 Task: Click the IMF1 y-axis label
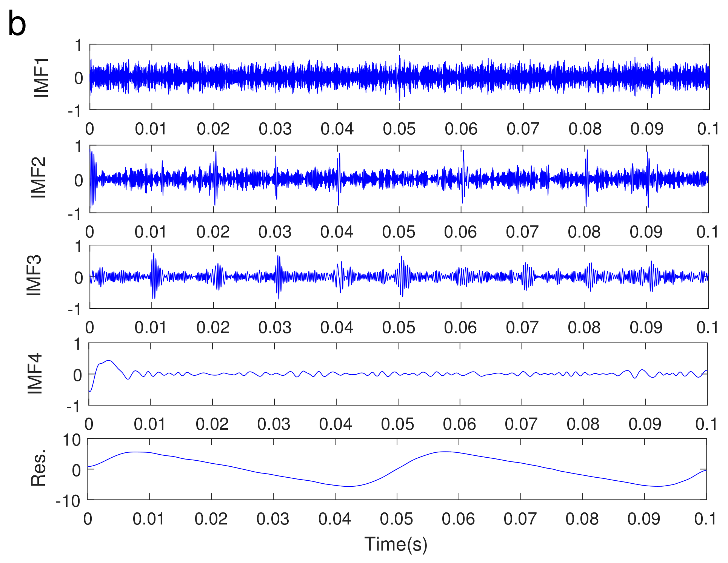click(41, 77)
